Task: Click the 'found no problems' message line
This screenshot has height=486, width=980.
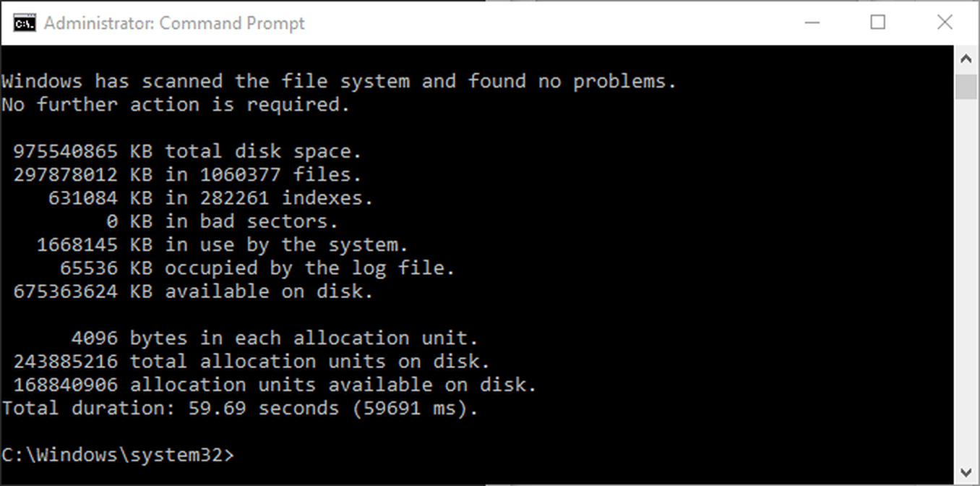Action: [x=339, y=82]
